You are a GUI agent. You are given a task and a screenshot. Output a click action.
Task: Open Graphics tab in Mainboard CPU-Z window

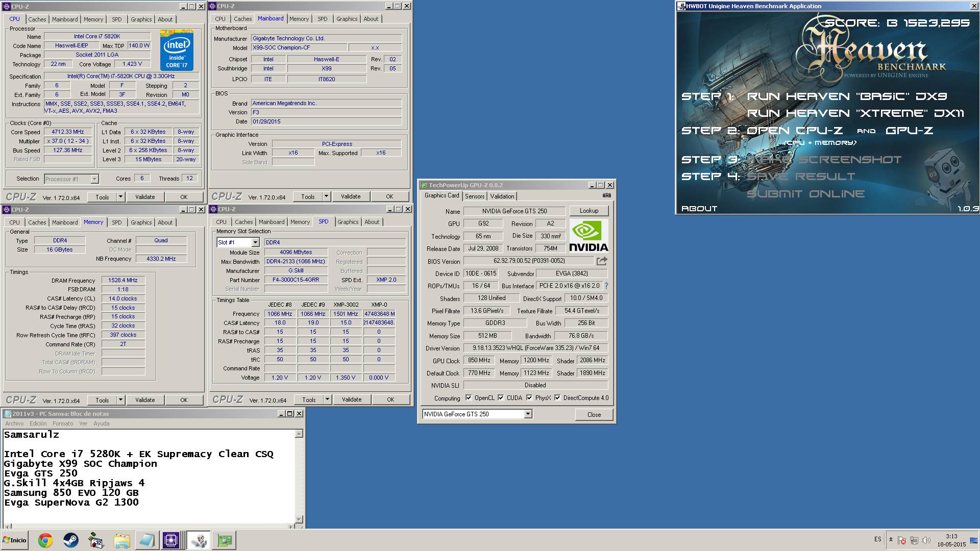coord(347,19)
